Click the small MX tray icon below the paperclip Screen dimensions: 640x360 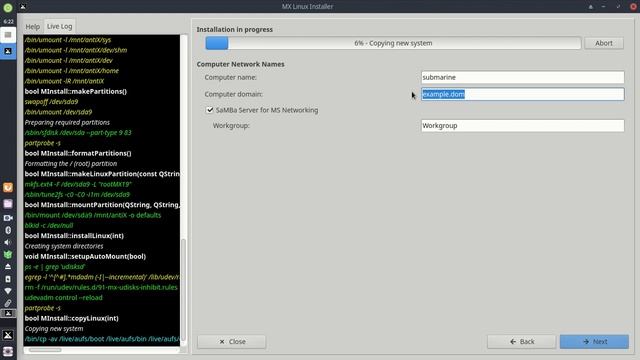click(x=8, y=313)
